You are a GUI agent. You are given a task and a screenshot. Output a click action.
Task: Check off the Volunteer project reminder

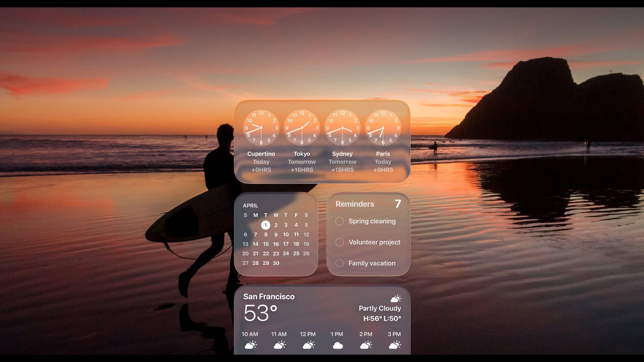coord(339,242)
